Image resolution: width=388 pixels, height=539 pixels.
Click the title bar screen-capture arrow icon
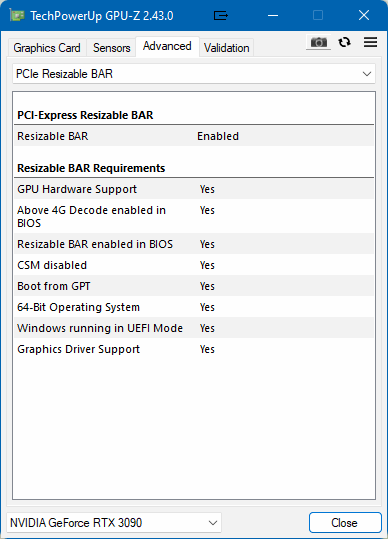[221, 15]
